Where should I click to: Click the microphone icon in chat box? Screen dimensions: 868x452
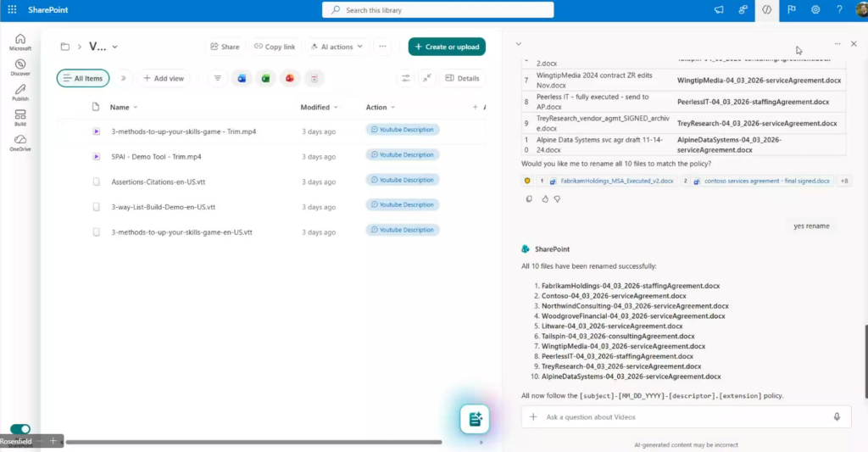coord(837,416)
